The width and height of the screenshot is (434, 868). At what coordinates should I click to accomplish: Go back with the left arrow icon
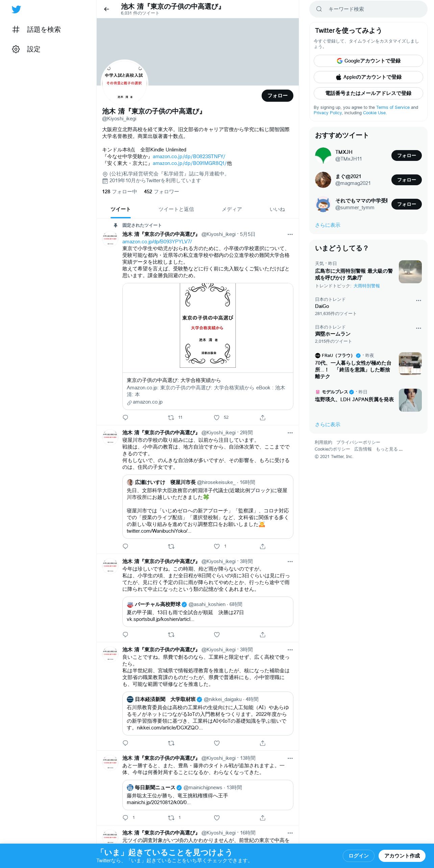pyautogui.click(x=107, y=9)
